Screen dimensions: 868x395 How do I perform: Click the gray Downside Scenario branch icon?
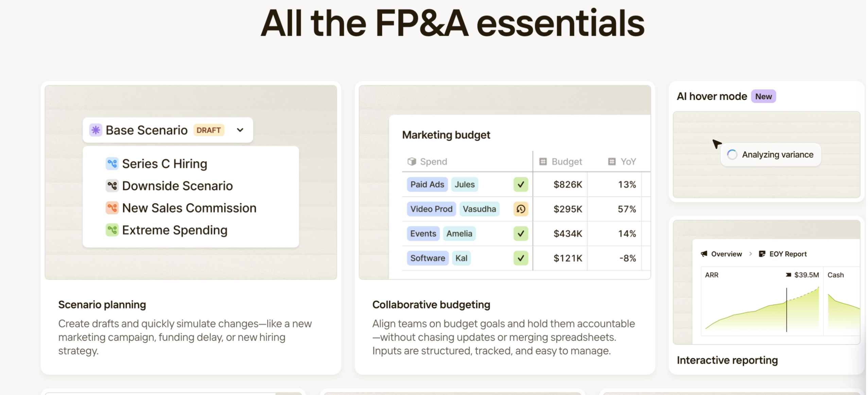click(112, 186)
